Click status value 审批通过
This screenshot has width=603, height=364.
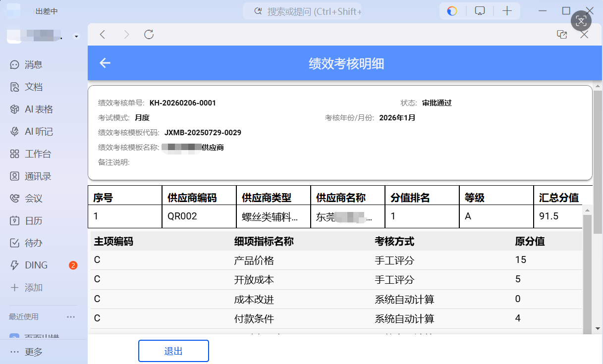tap(437, 103)
